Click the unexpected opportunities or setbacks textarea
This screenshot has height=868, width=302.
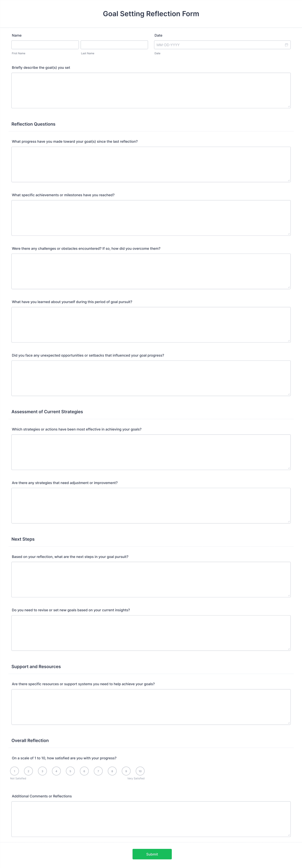click(x=151, y=378)
